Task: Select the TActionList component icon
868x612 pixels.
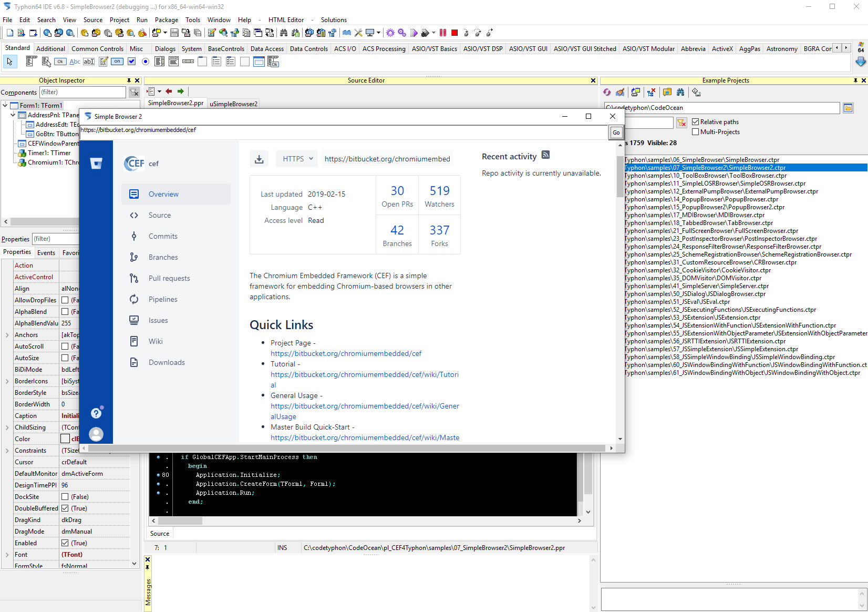Action: click(273, 62)
